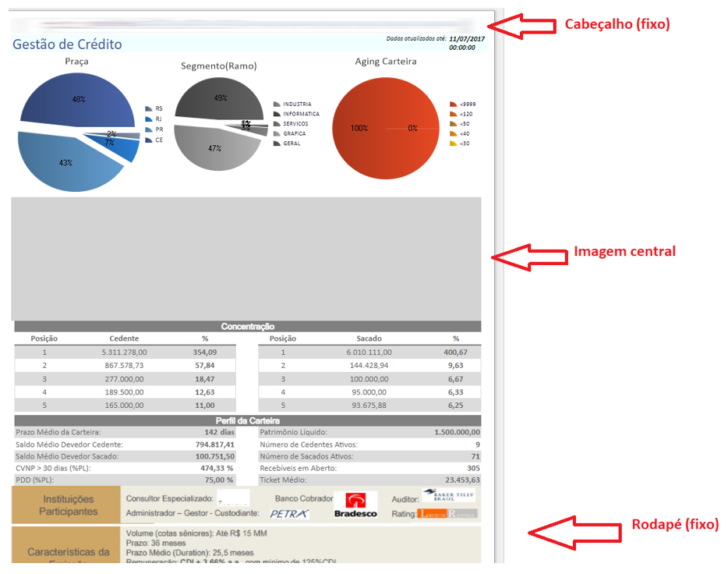Screen dimensions: 728x574
Task: Click the 47% slice of Segmento pie
Action: pyautogui.click(x=214, y=148)
